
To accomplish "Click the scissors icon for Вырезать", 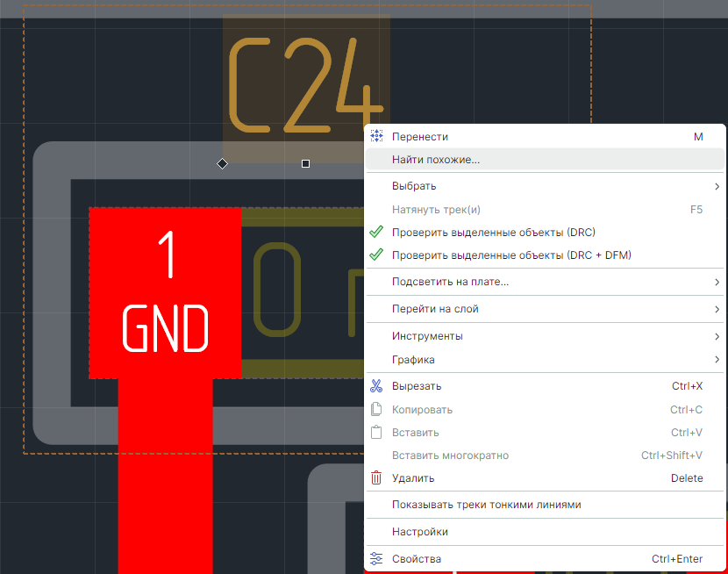I will tap(376, 386).
